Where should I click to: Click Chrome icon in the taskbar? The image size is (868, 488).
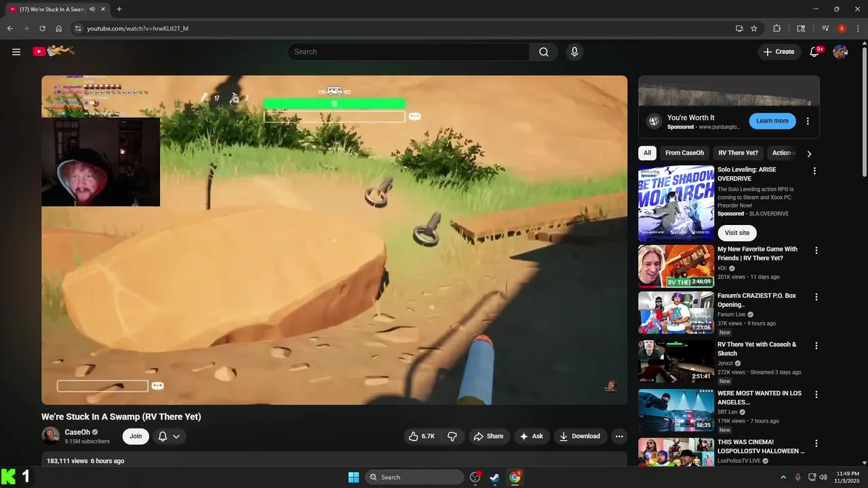(x=515, y=477)
